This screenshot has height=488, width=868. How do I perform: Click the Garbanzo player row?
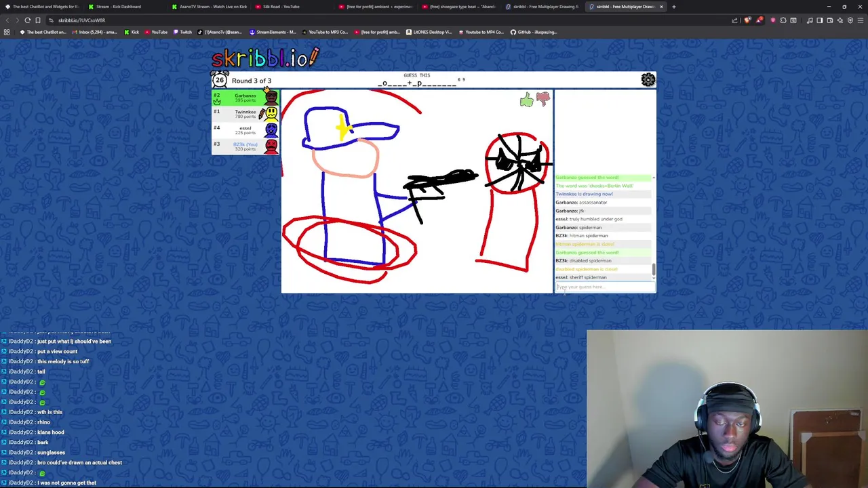pos(245,98)
